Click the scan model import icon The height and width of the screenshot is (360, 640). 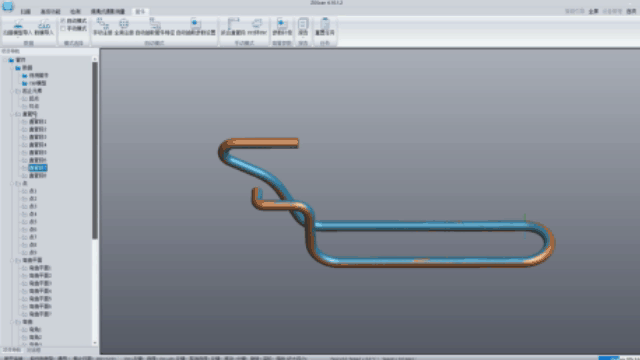point(18,26)
